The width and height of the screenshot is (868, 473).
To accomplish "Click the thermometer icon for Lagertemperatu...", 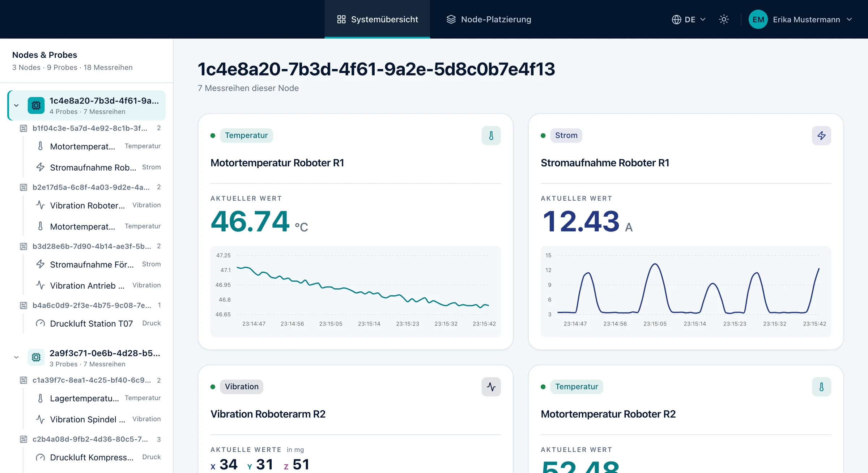I will (x=41, y=398).
